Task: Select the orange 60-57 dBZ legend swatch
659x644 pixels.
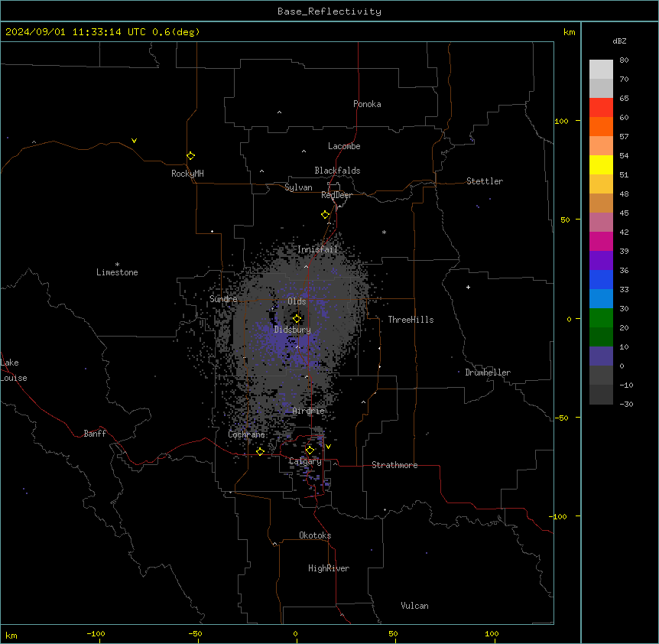Action: click(x=601, y=126)
